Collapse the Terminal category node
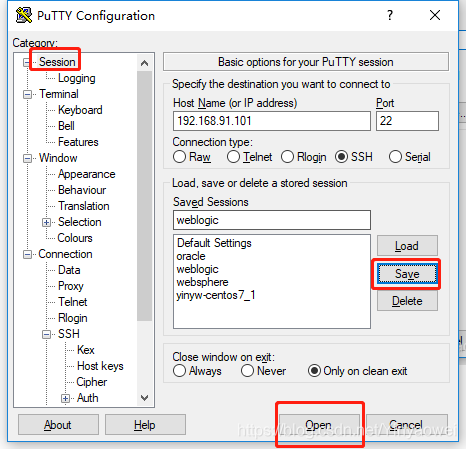 pyautogui.click(x=27, y=94)
